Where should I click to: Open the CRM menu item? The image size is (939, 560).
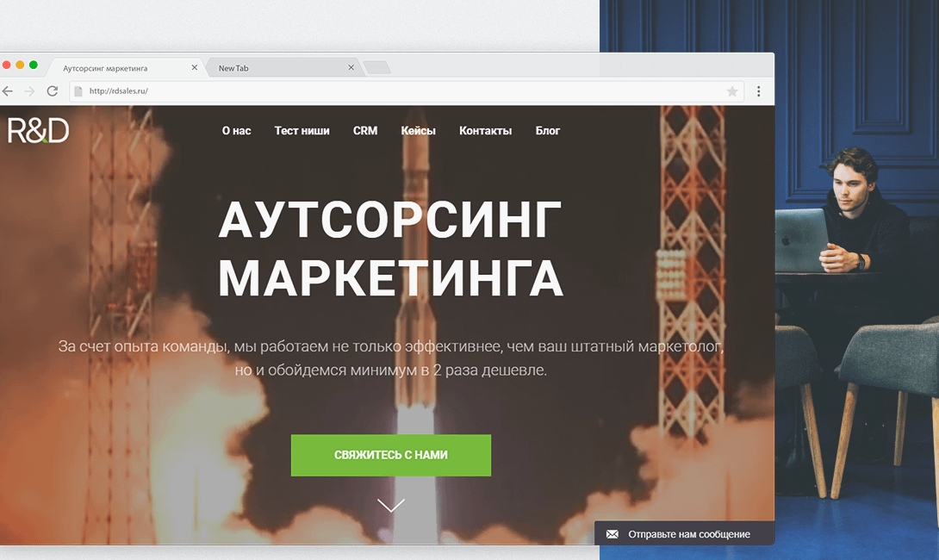(x=365, y=131)
